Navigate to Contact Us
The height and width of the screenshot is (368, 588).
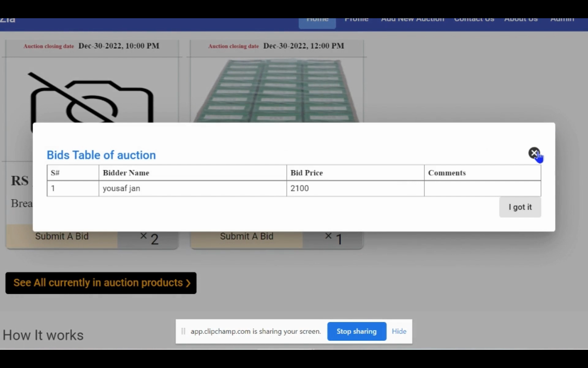click(x=474, y=21)
